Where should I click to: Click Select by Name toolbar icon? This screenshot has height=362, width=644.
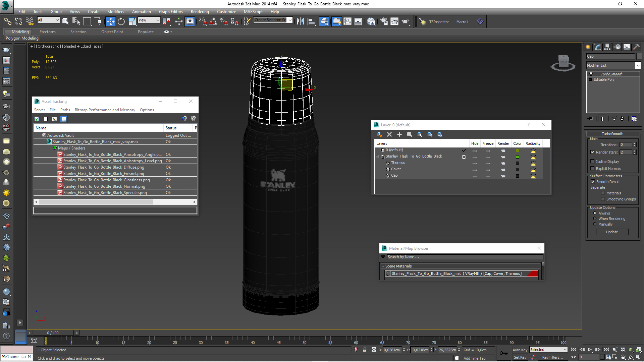click(x=76, y=21)
